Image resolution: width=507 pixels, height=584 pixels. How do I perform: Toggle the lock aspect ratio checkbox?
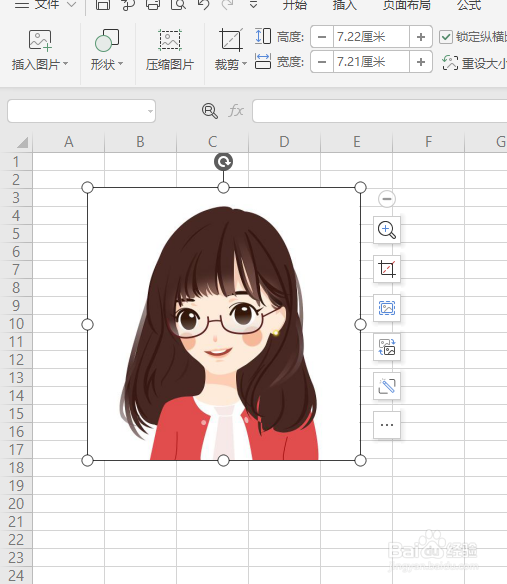click(446, 37)
